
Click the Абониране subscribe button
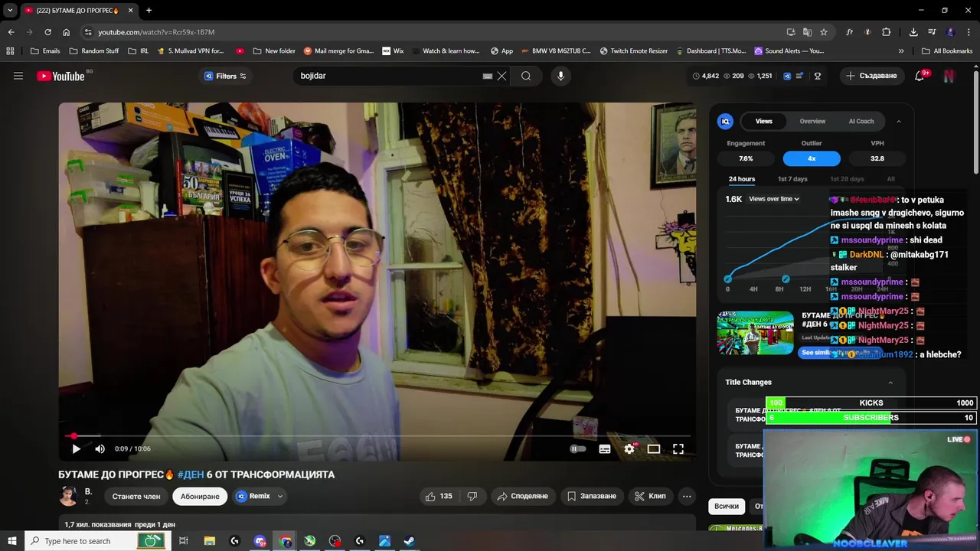200,496
